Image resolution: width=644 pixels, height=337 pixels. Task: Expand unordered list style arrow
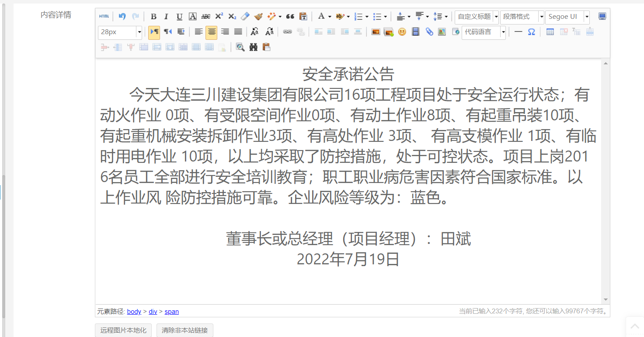click(385, 17)
